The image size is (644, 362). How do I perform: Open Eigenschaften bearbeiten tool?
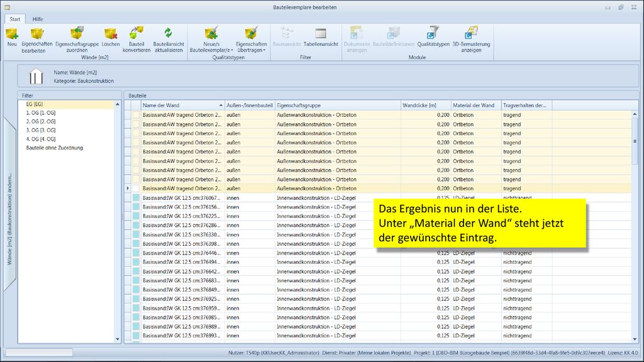point(37,33)
